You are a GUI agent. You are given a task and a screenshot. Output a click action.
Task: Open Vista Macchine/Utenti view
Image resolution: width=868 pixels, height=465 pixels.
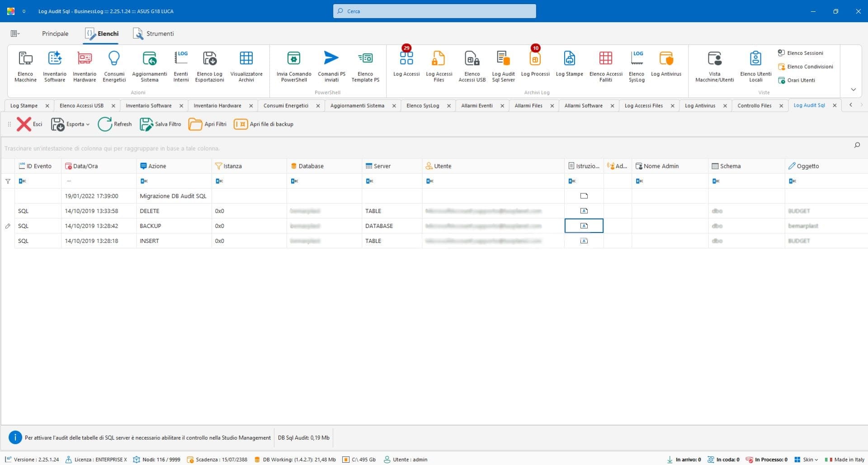point(714,66)
